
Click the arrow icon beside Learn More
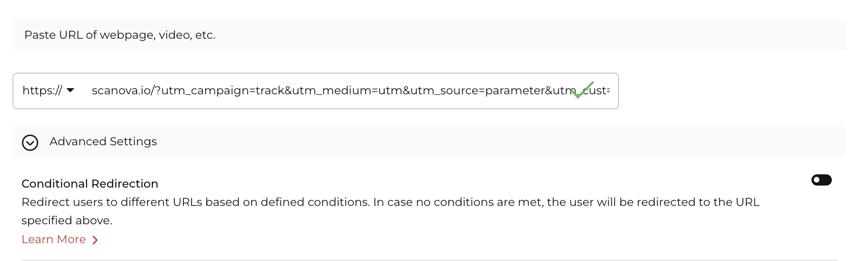click(x=95, y=240)
